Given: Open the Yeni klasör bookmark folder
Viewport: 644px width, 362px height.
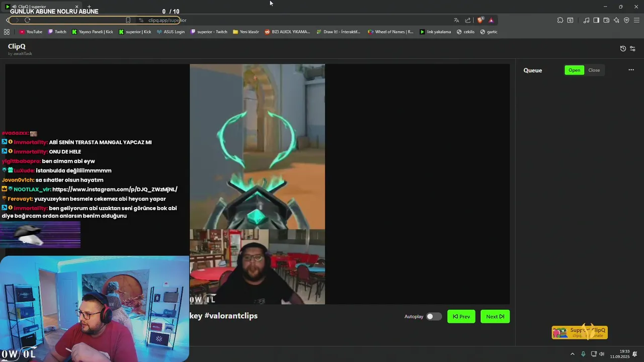Looking at the screenshot, I should pyautogui.click(x=246, y=32).
